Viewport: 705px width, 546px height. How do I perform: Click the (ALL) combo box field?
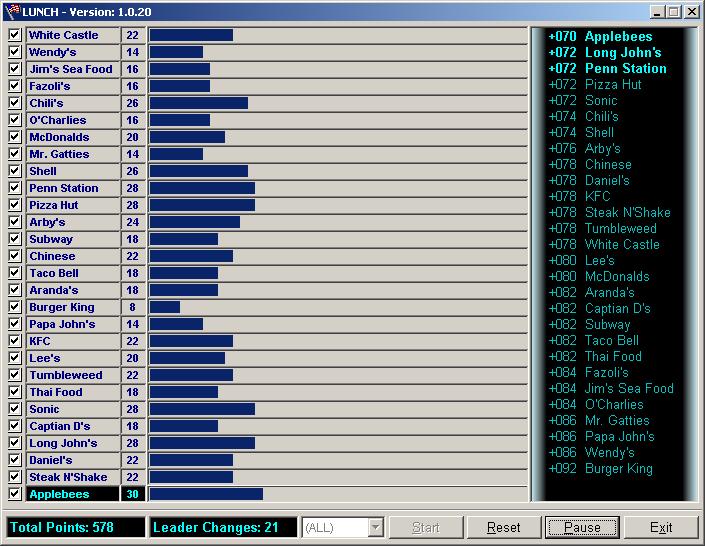[343, 527]
